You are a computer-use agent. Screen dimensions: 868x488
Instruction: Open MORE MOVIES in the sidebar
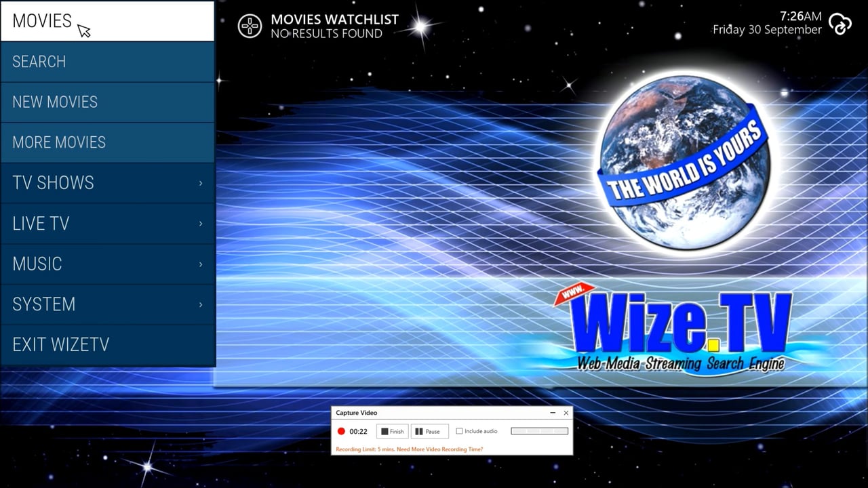[107, 142]
